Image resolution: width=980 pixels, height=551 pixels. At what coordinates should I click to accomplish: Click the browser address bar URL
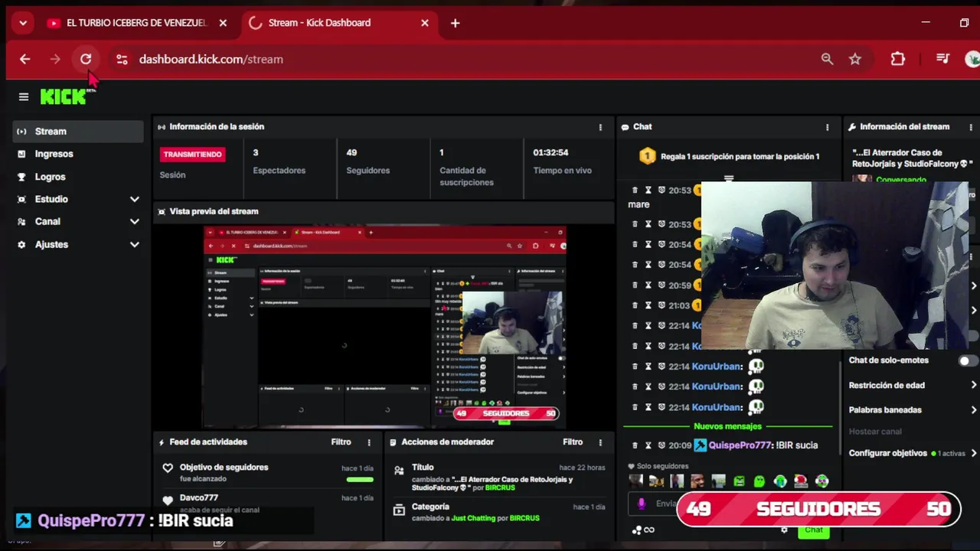coord(211,59)
